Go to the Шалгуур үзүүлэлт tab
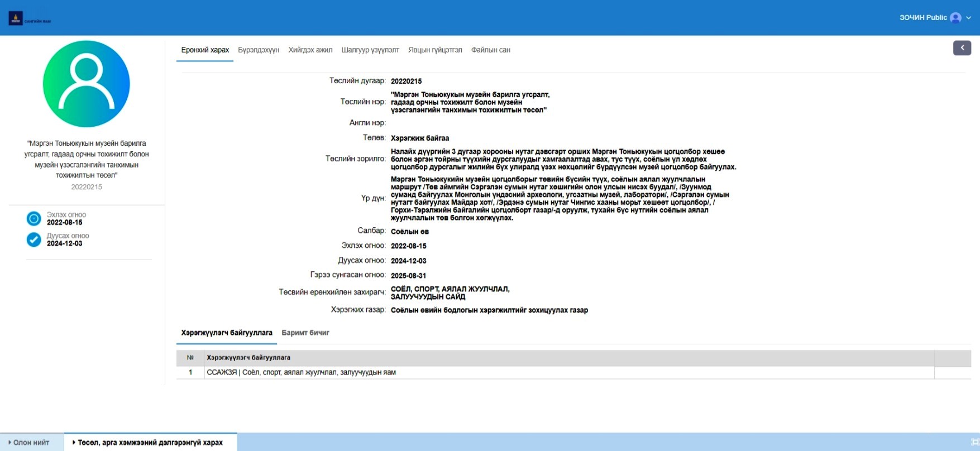 point(370,50)
